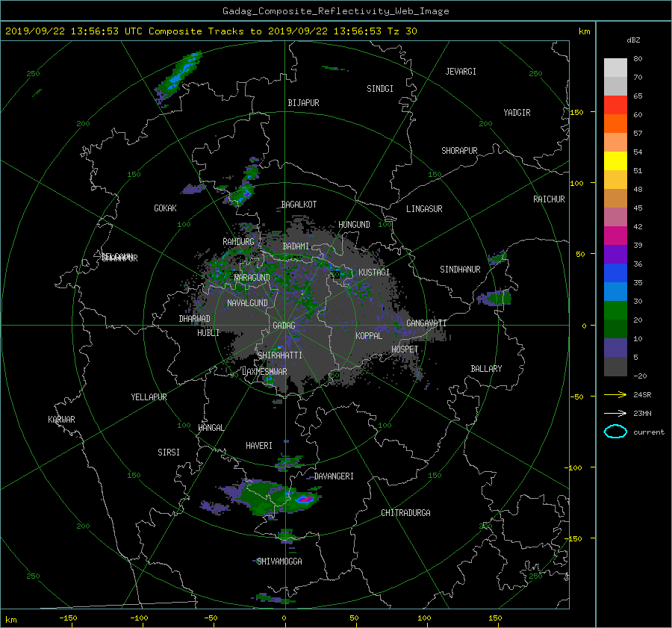Screen dimensions: 672x628
Task: Click the magenta storm core near Davangeri
Action: [305, 499]
